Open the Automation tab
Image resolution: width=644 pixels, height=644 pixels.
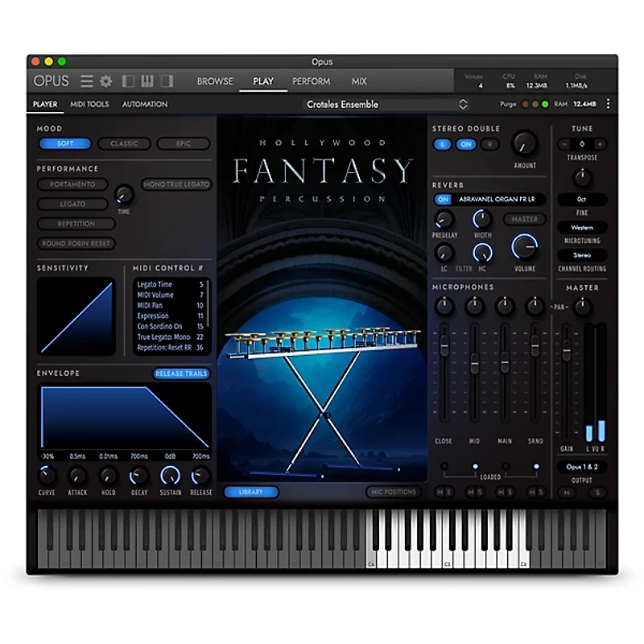click(x=145, y=105)
